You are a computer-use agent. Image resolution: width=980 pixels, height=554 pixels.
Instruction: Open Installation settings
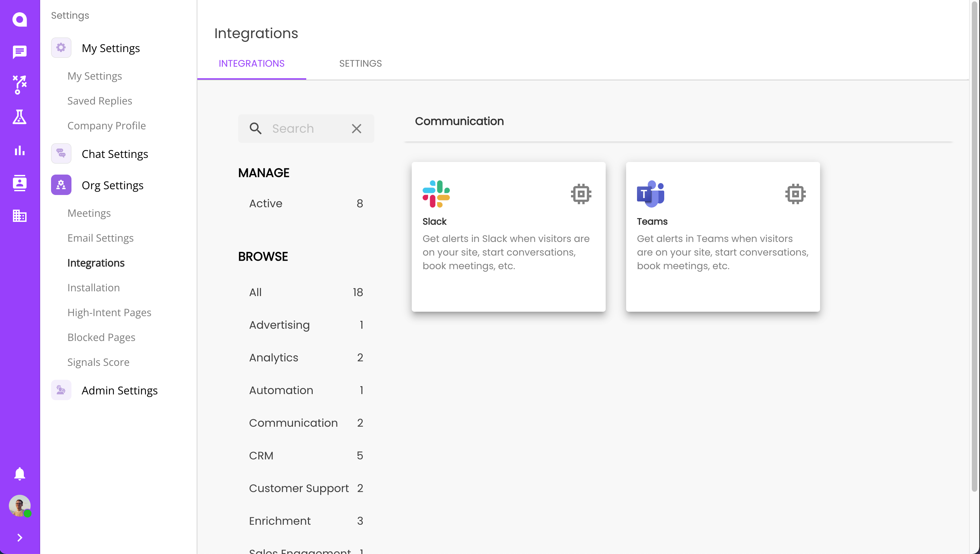[x=94, y=288]
